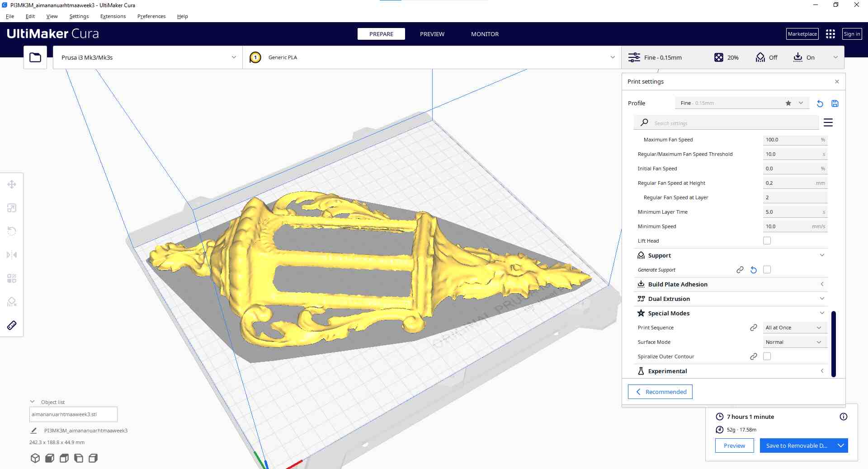Open the Help menu

[183, 16]
